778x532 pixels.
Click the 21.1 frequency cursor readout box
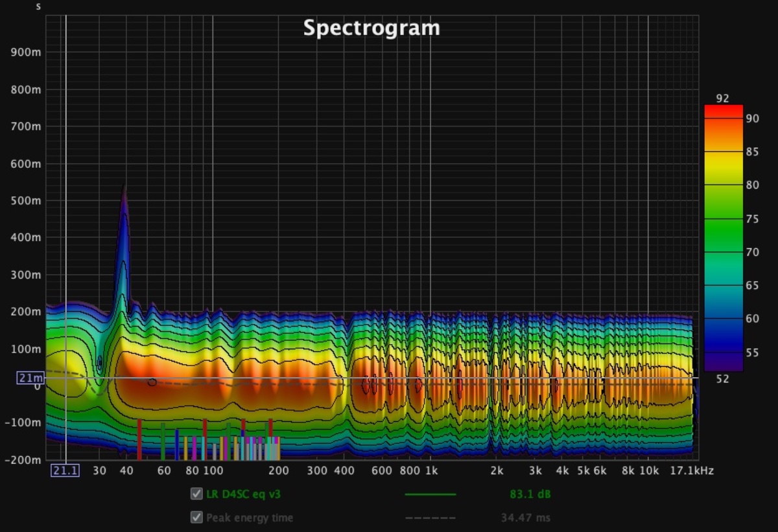point(65,470)
